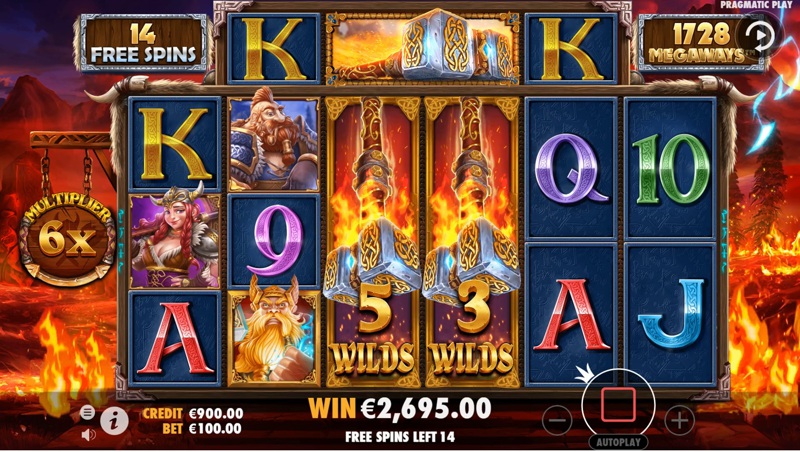Image resolution: width=800 pixels, height=452 pixels.
Task: Click the purple 9 symbol
Action: [274, 241]
